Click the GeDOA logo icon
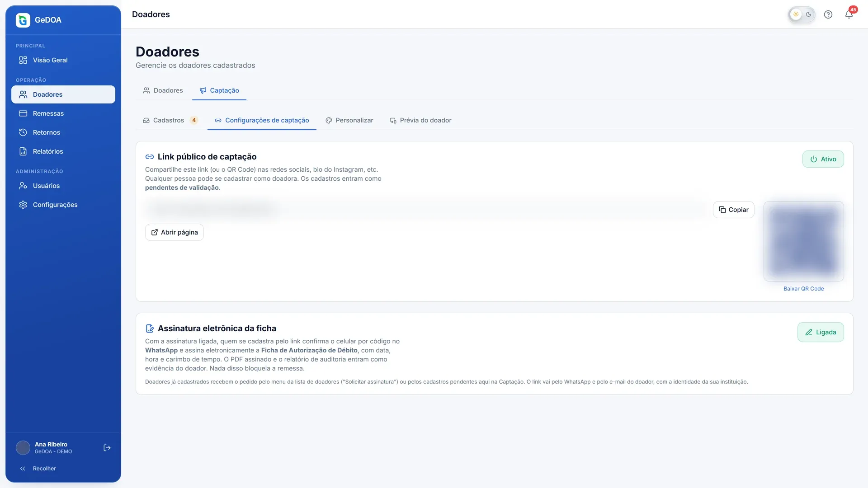Screen dimensions: 868x488 pyautogui.click(x=23, y=20)
